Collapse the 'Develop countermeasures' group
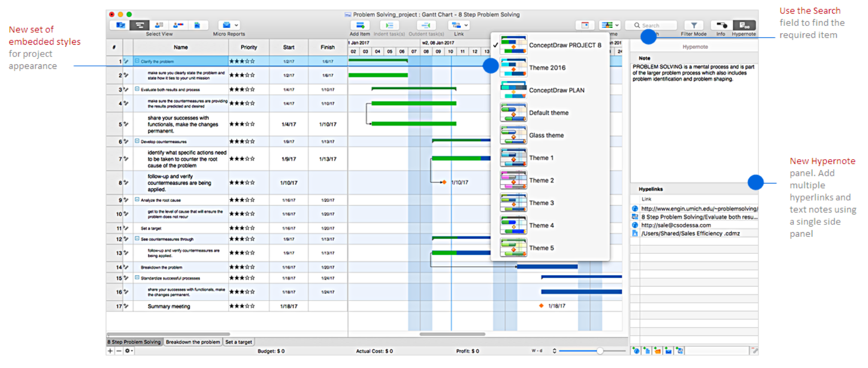 click(137, 141)
